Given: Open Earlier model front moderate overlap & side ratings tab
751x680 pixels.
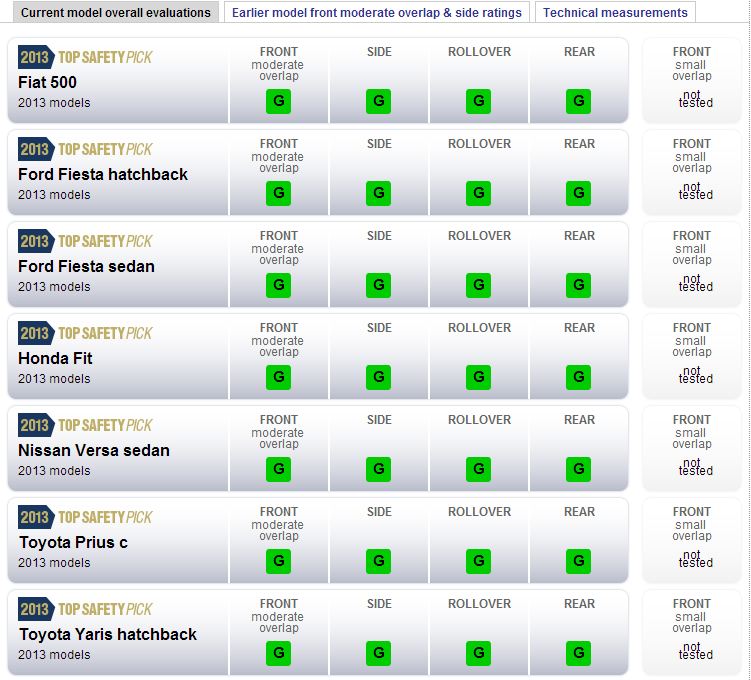Looking at the screenshot, I should [x=378, y=13].
